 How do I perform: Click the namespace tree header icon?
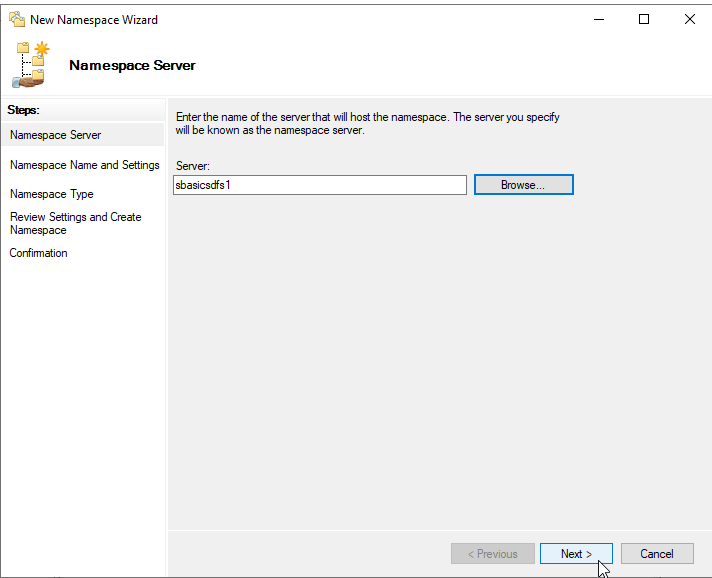tap(31, 64)
